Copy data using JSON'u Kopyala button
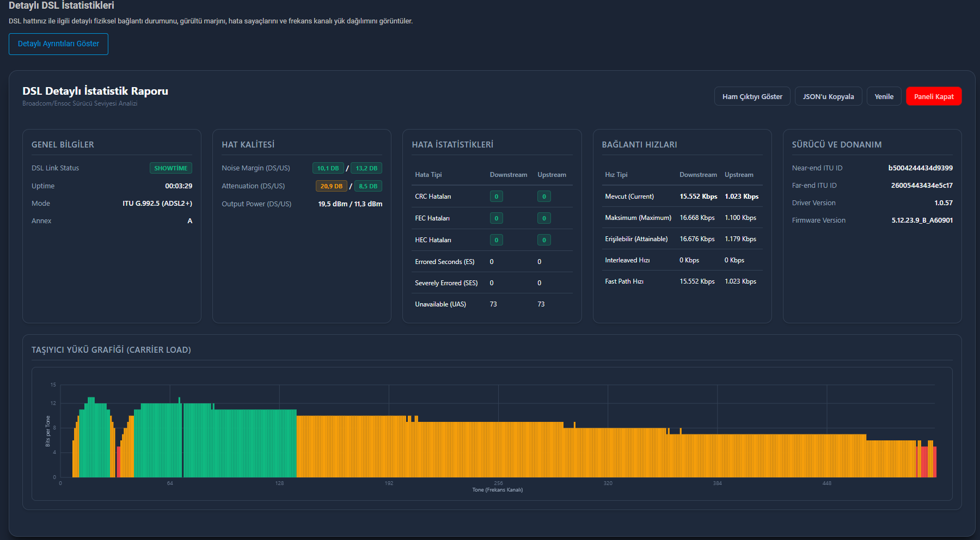Viewport: 980px width, 540px height. tap(828, 96)
